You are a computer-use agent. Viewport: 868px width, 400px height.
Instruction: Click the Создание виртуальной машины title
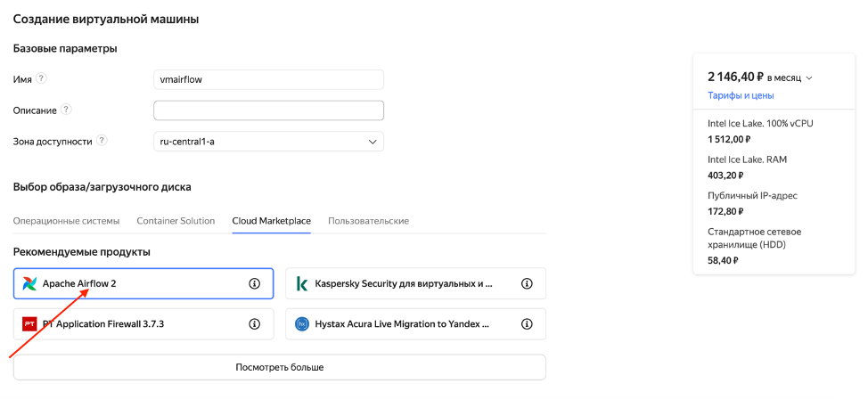[106, 20]
